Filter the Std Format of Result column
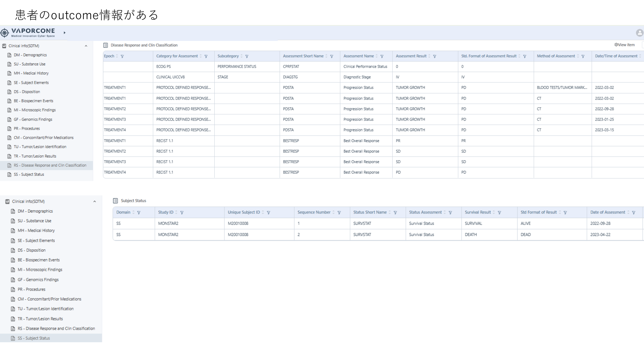The width and height of the screenshot is (644, 362). point(565,213)
